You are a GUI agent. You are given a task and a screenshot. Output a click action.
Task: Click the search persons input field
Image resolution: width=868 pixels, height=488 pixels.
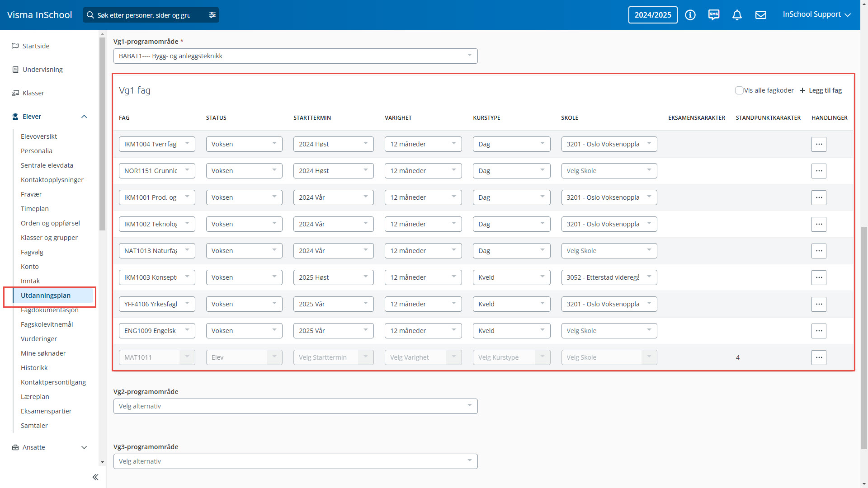(x=145, y=15)
